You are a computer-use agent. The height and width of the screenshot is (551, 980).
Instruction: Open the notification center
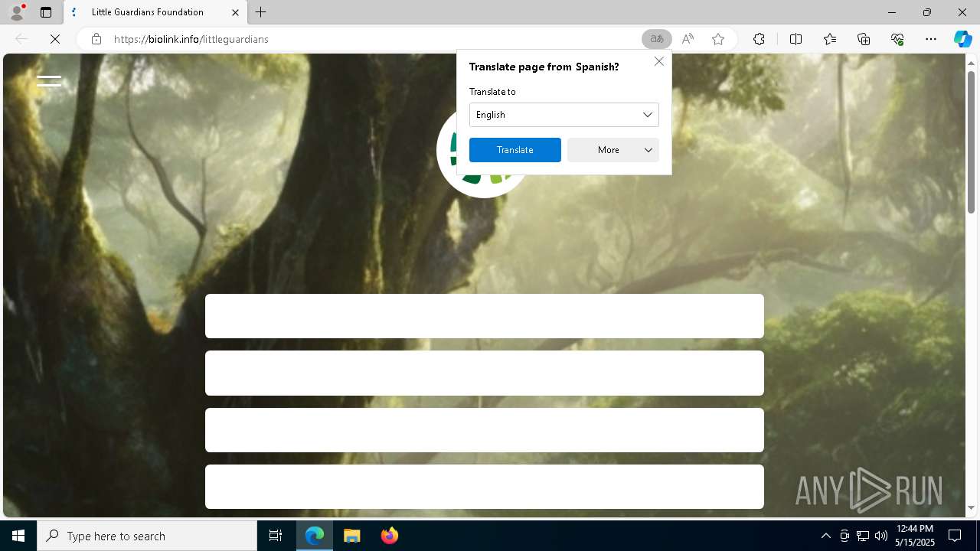coord(955,536)
